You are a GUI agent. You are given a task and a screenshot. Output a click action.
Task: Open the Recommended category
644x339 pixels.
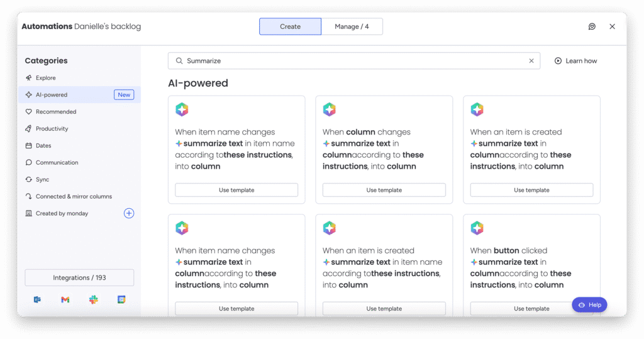click(x=79, y=112)
